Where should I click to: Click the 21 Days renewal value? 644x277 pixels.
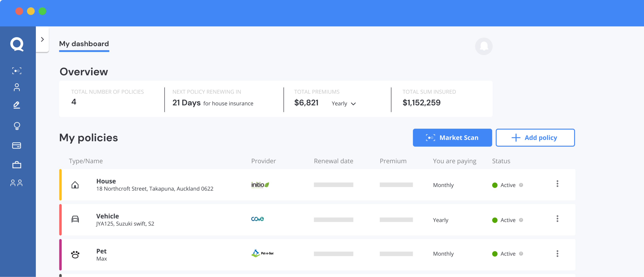tap(186, 103)
